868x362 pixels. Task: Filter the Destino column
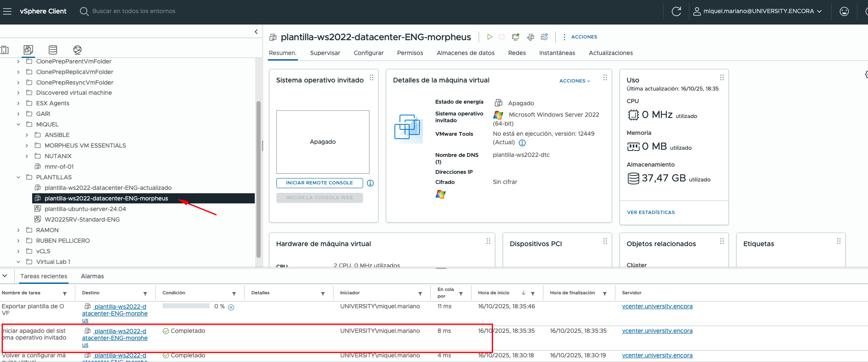(x=145, y=293)
